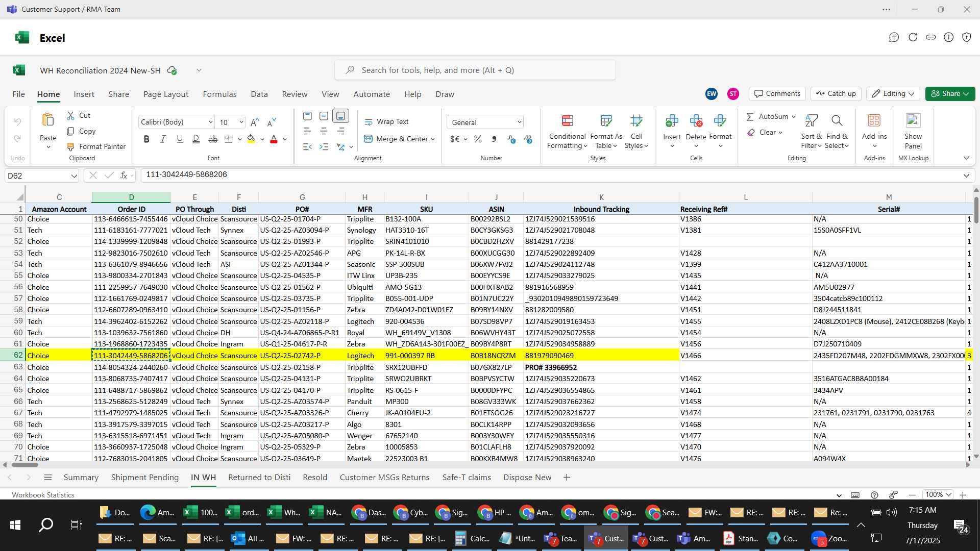This screenshot has width=980, height=551.
Task: Click the Delete cells icon
Action: pyautogui.click(x=696, y=121)
